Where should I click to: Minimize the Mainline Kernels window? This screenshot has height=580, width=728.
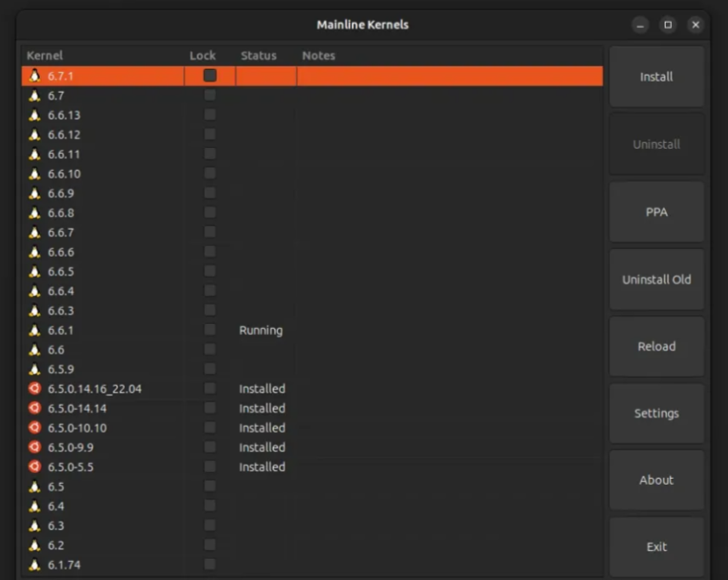(640, 25)
